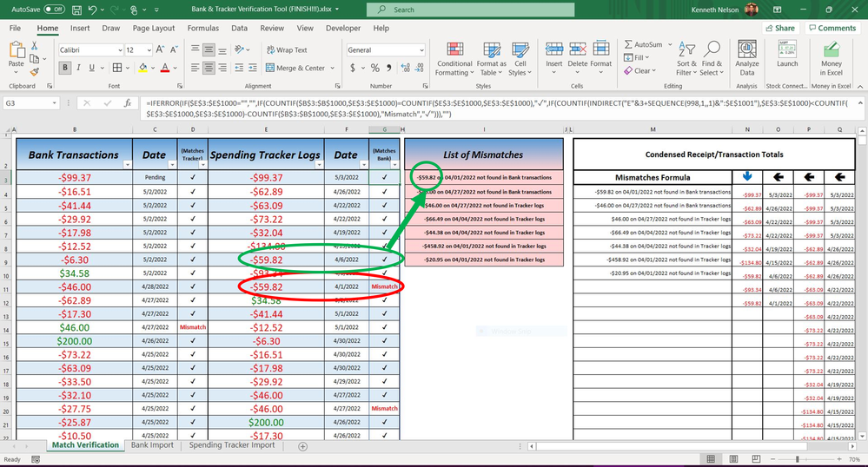Viewport: 868px width, 467px height.
Task: Click the Paste clipboard icon
Action: point(17,50)
